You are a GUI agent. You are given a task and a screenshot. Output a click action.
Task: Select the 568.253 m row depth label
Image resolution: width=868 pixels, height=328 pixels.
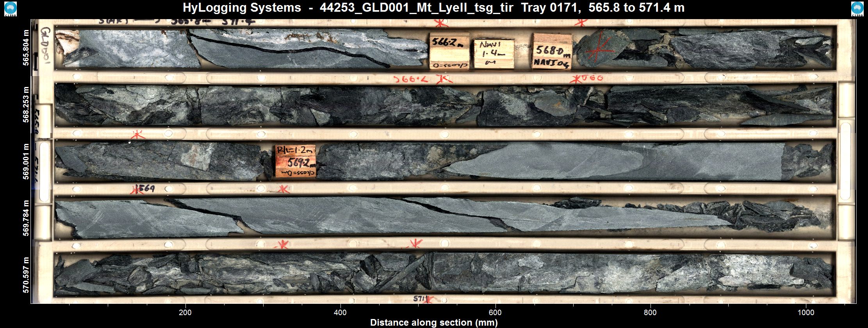26,105
